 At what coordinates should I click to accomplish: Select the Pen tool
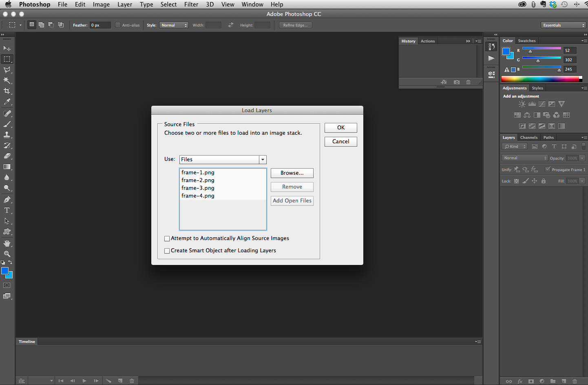pyautogui.click(x=7, y=200)
